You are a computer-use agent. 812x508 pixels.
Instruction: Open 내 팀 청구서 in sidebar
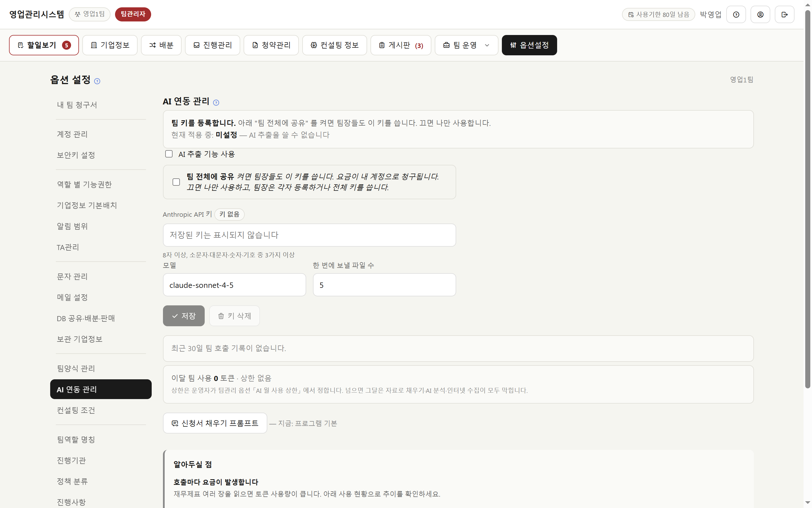(101, 105)
